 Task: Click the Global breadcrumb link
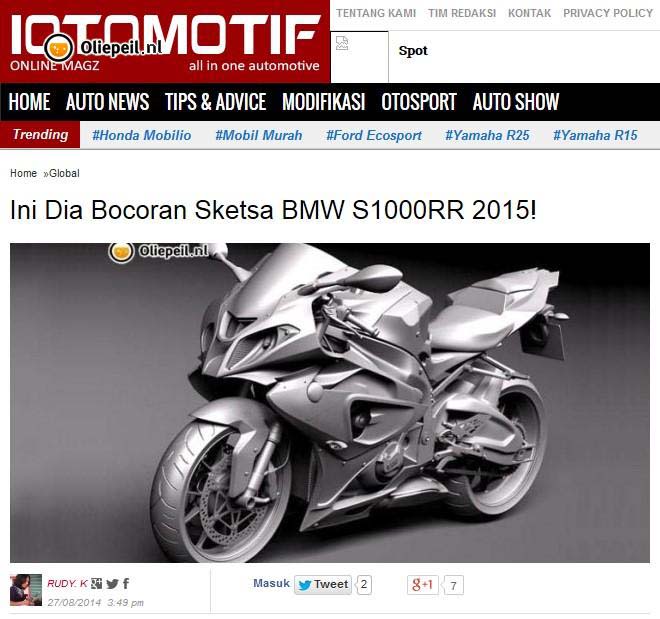(x=64, y=173)
